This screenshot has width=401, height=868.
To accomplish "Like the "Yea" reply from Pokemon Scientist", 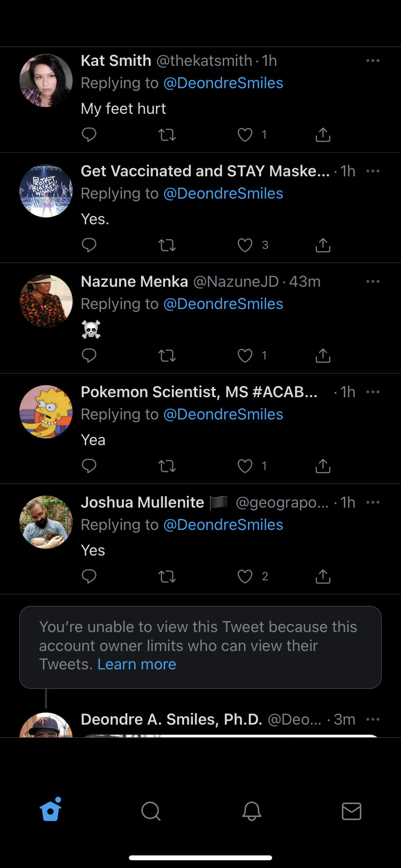I will (245, 466).
